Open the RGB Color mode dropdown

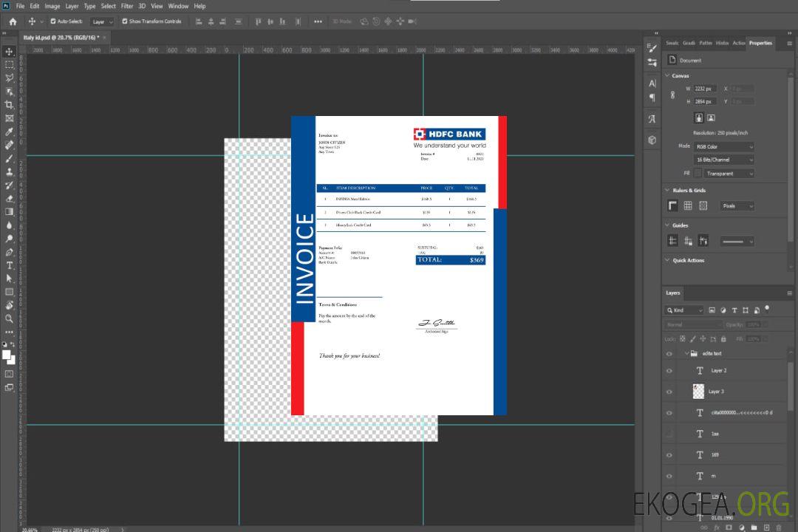coord(723,146)
